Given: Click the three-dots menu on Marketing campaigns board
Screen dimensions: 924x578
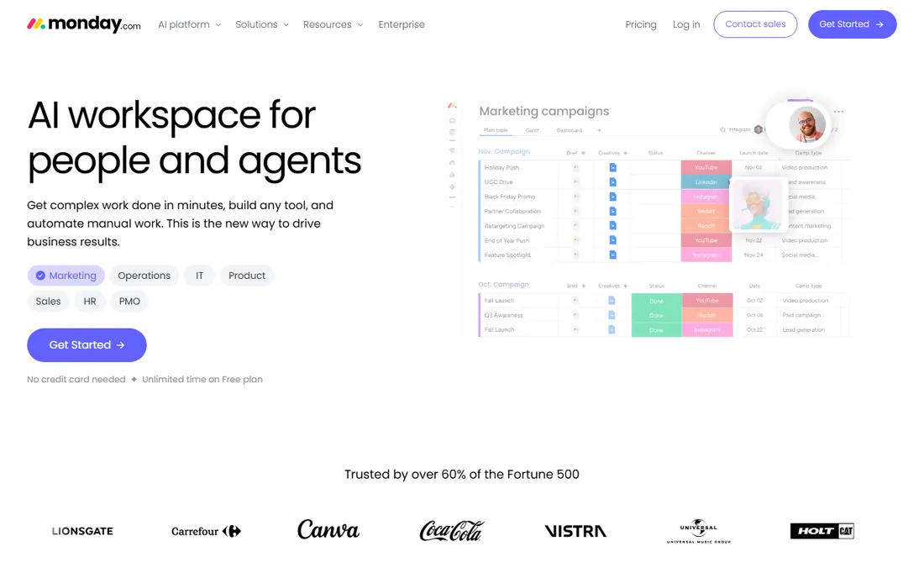Looking at the screenshot, I should (838, 112).
